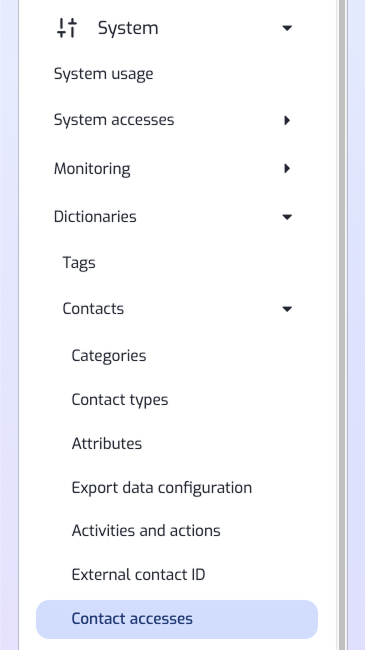Expand System accesses submenu arrow

click(287, 121)
